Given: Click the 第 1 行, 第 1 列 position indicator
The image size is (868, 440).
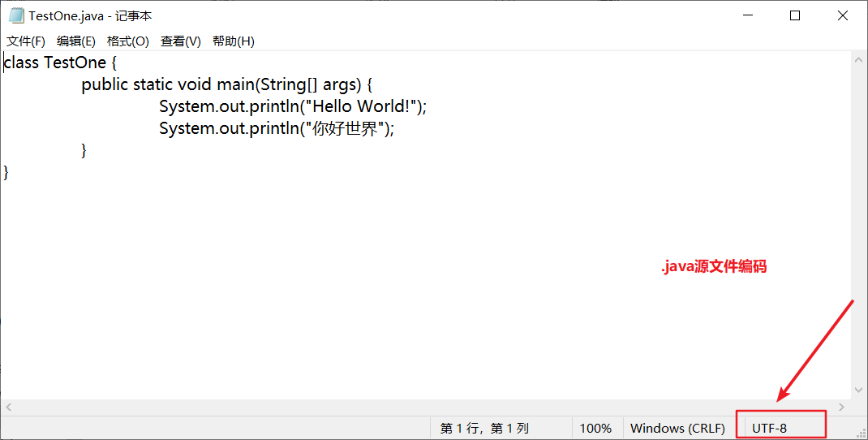Looking at the screenshot, I should pos(484,429).
